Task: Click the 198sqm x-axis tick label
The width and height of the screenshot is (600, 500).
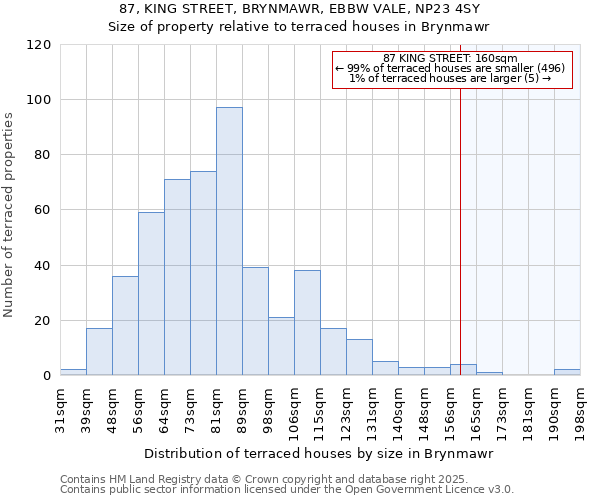Action: coord(580,410)
